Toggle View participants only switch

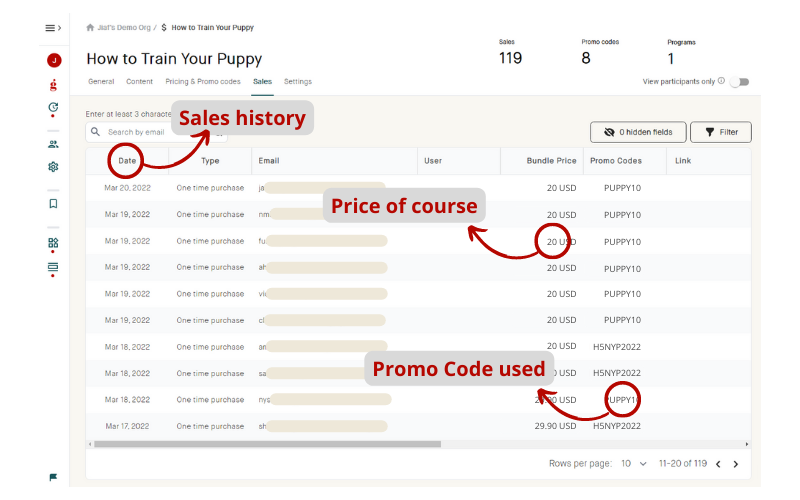[739, 82]
